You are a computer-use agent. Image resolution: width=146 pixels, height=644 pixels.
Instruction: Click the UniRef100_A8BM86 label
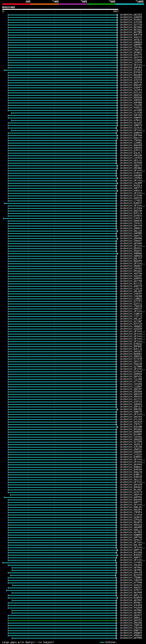click(131, 254)
